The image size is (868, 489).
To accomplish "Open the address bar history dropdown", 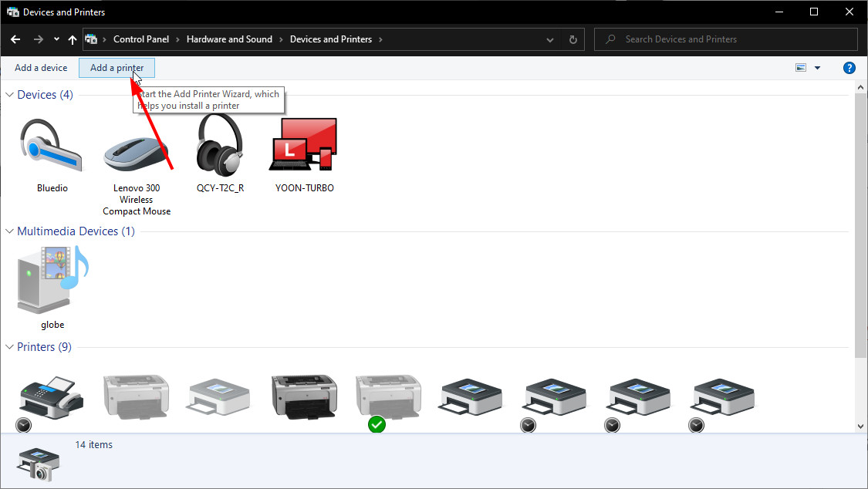I will point(549,39).
